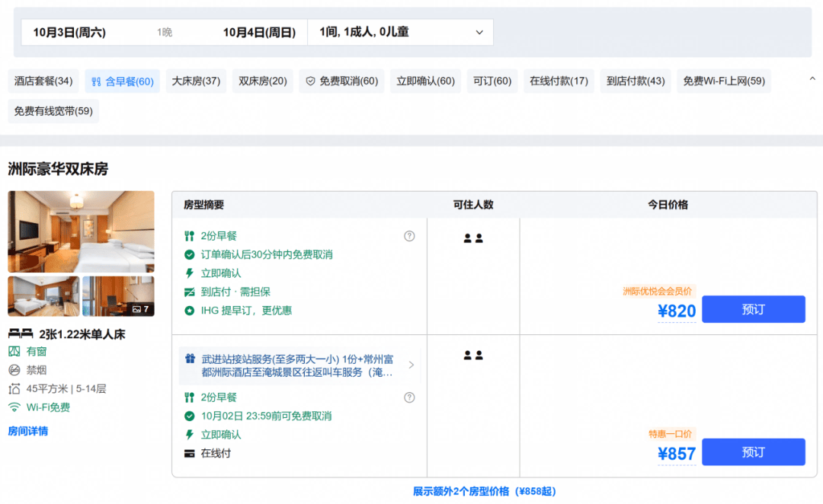
Task: Toggle the 含早餐(60) filter
Action: [x=122, y=81]
